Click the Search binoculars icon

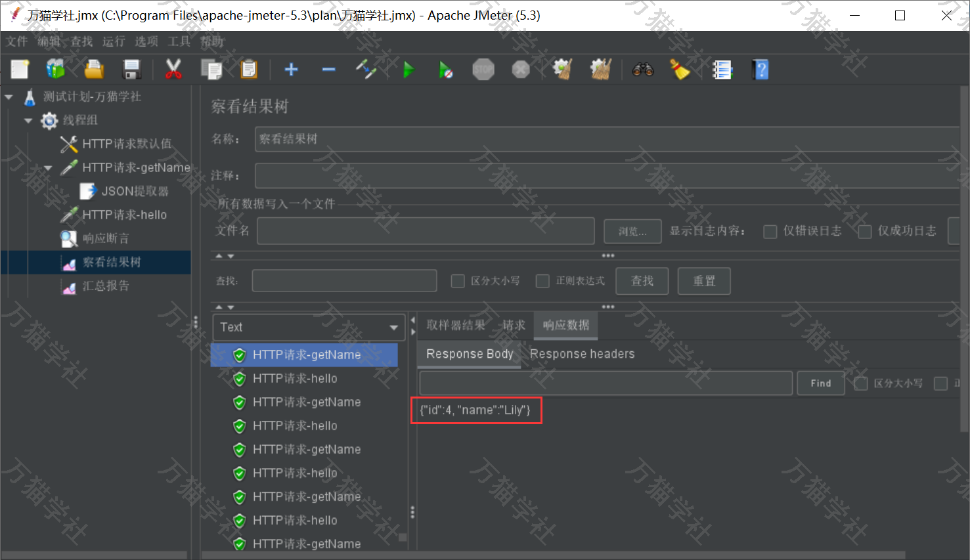coord(643,70)
